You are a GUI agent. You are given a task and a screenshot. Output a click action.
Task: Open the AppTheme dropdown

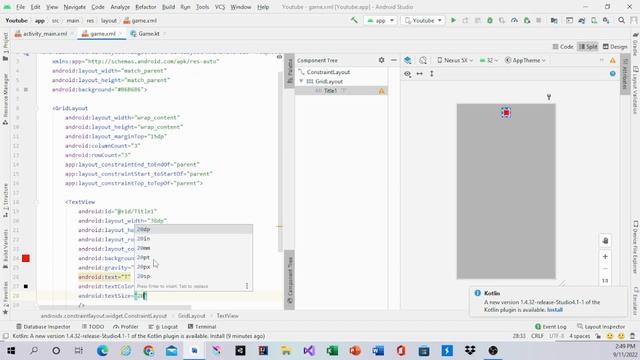coord(525,60)
